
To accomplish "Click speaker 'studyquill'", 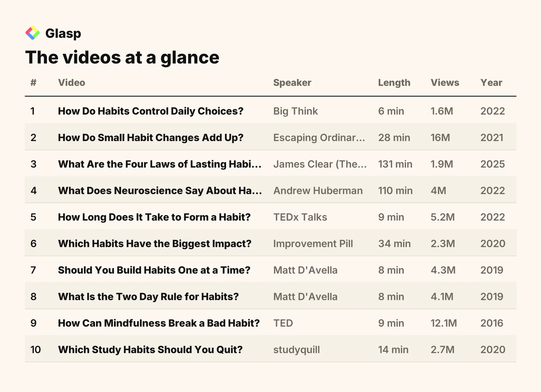I will 297,350.
